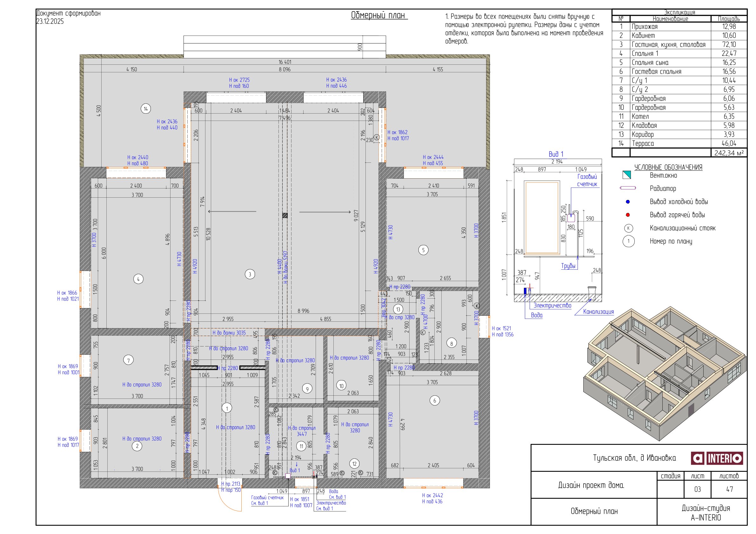Screen dimensions: 756x534
Task: Click the Газовый счетчик label in Вид 1
Action: click(587, 180)
